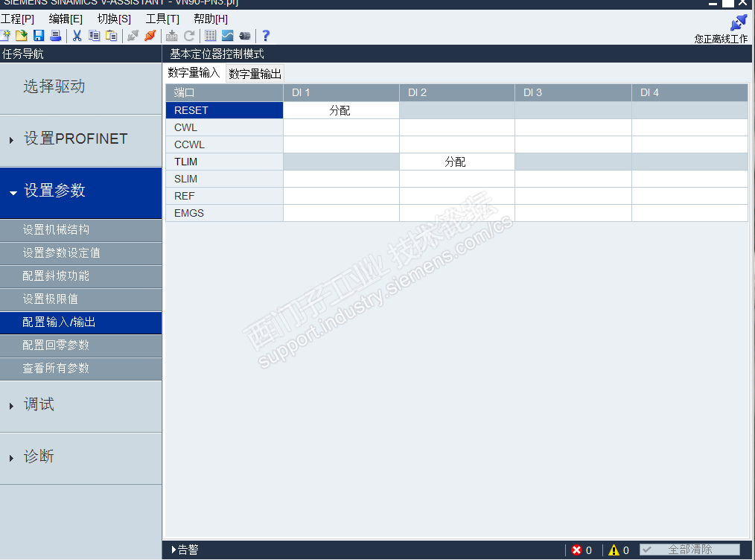The image size is (755, 560).
Task: Click the motor test toolbar icon
Action: (x=245, y=36)
